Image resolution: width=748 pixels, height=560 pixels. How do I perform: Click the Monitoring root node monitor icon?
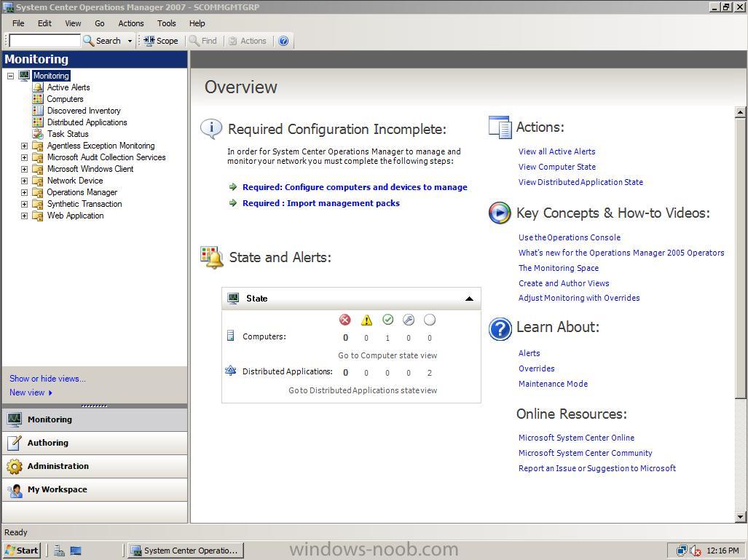point(24,75)
